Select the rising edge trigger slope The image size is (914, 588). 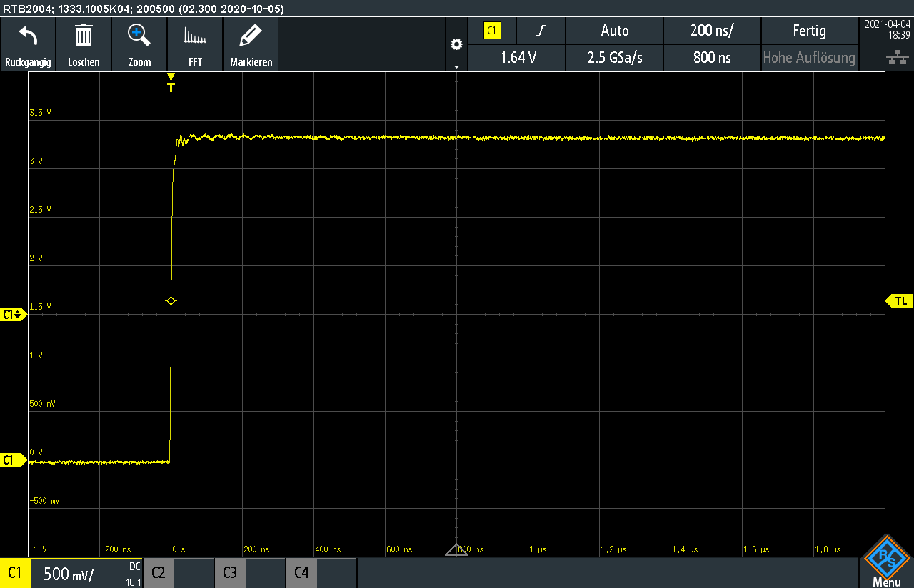[x=541, y=31]
